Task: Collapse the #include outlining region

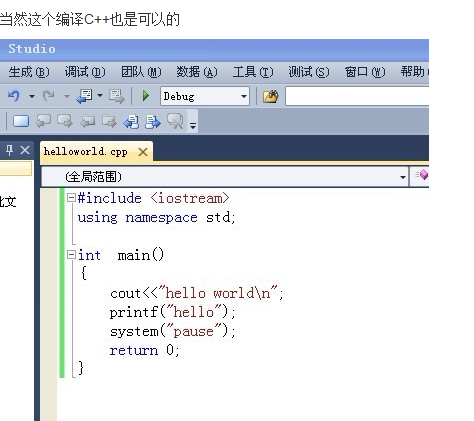Action: pyautogui.click(x=71, y=198)
